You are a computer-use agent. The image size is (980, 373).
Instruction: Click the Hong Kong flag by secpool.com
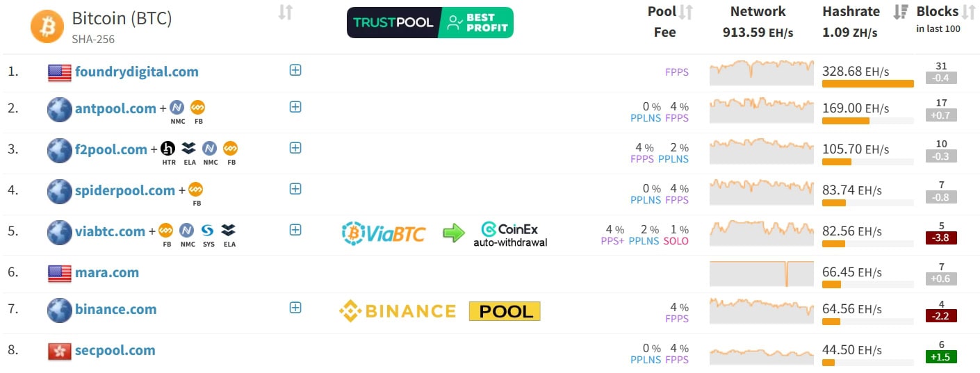point(60,351)
